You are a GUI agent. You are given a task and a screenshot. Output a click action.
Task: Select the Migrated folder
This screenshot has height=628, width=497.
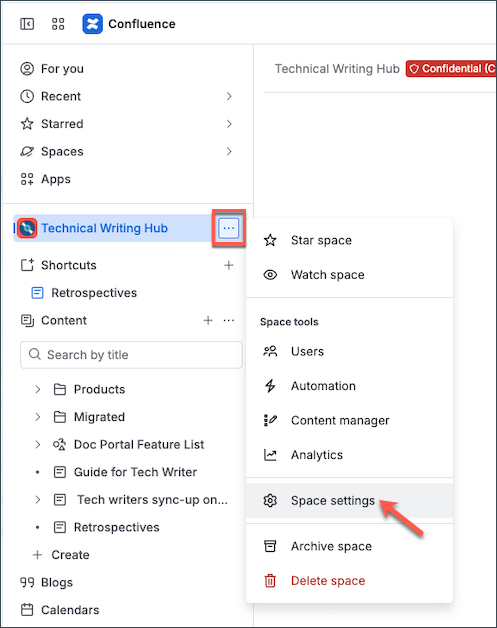point(99,417)
